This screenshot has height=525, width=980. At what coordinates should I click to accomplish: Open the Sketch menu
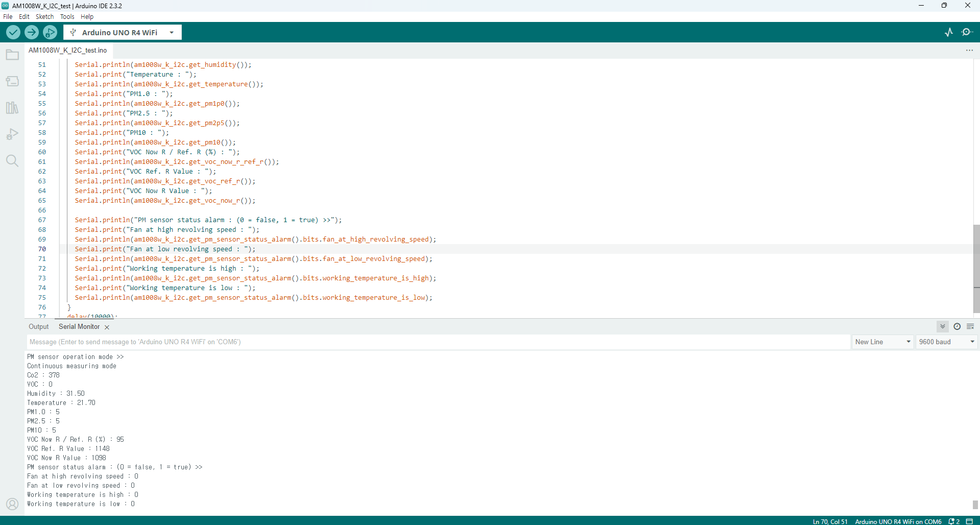click(x=44, y=16)
